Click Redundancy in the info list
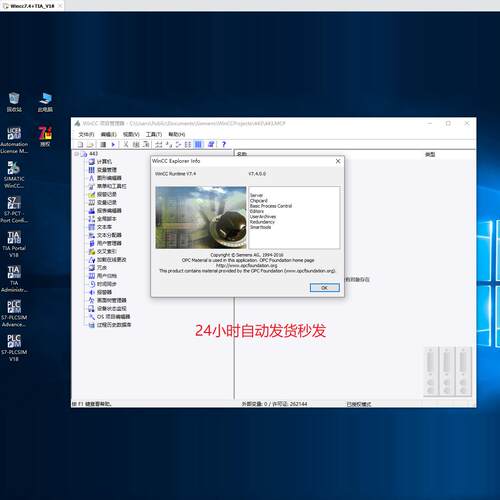This screenshot has height=500, width=500. (x=262, y=222)
